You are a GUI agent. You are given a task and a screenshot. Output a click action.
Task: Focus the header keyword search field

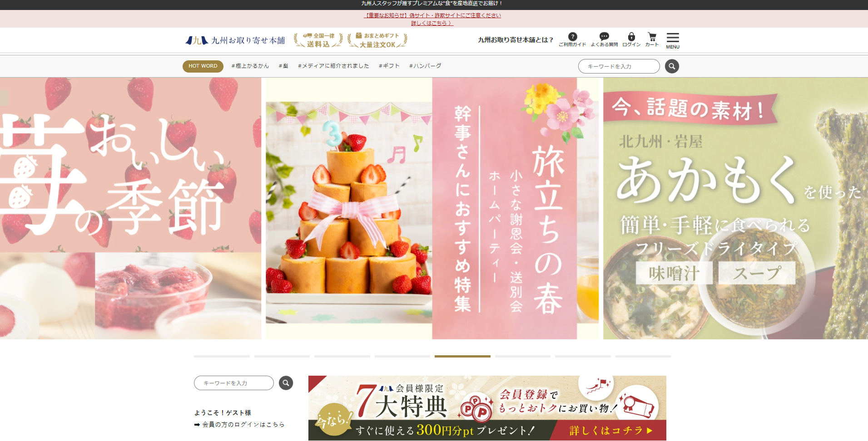point(619,66)
